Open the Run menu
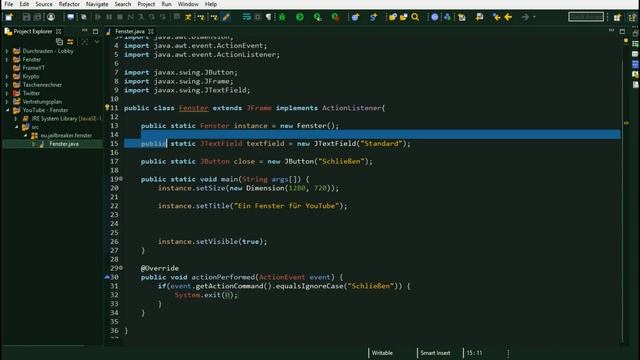Viewport: 640px width, 360px height. click(166, 4)
